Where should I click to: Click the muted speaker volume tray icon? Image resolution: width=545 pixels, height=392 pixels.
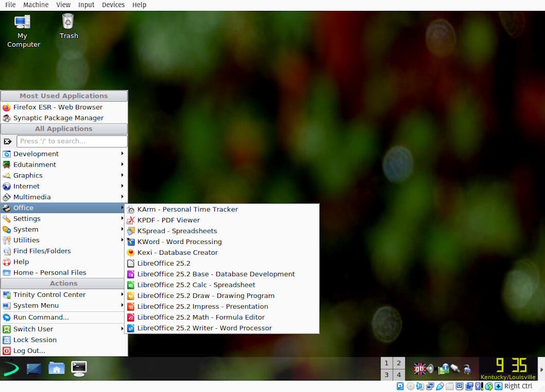(x=431, y=369)
